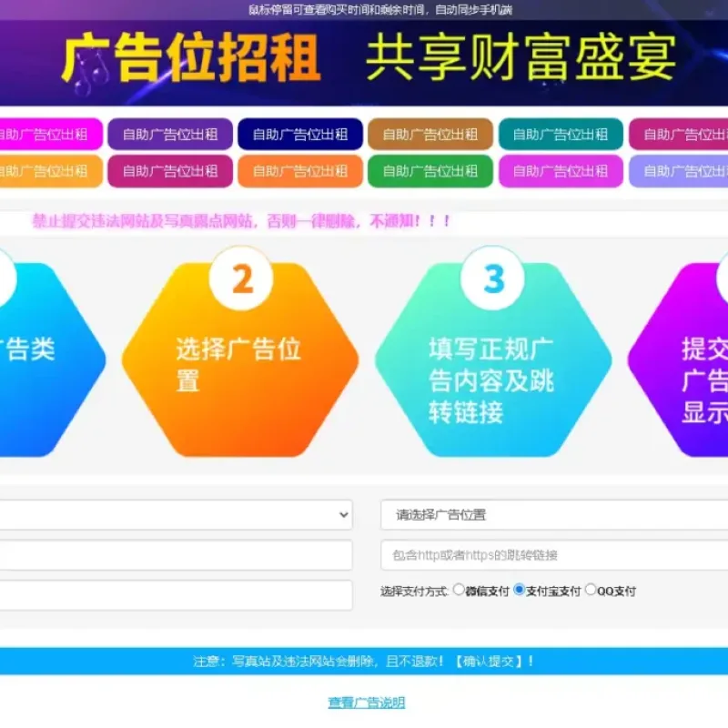
Task: Click the blue 确认提交 submit bar
Action: pyautogui.click(x=364, y=662)
